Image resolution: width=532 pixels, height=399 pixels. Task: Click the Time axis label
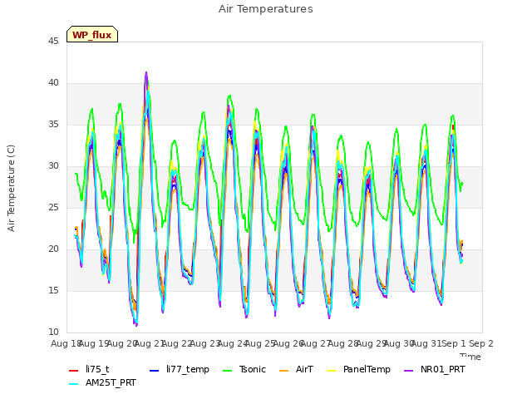pyautogui.click(x=470, y=357)
